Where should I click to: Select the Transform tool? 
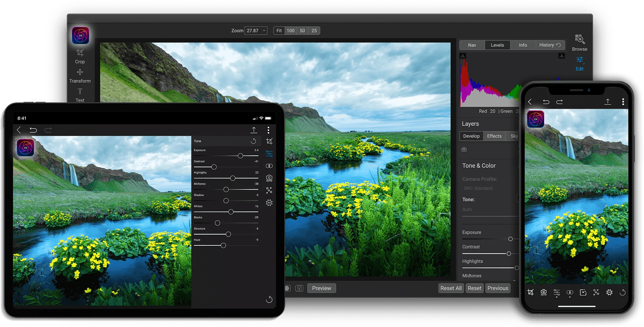pyautogui.click(x=80, y=76)
